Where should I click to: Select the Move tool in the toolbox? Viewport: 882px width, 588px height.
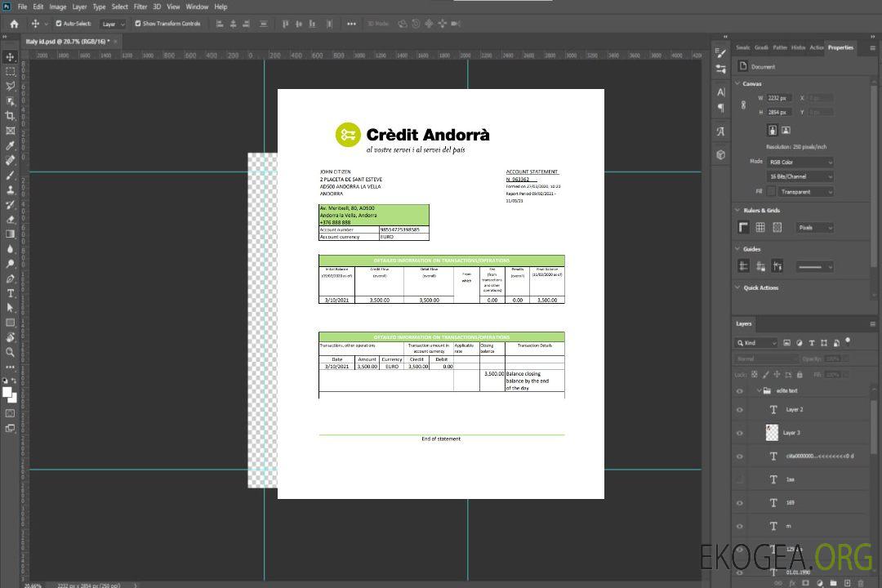click(x=10, y=57)
